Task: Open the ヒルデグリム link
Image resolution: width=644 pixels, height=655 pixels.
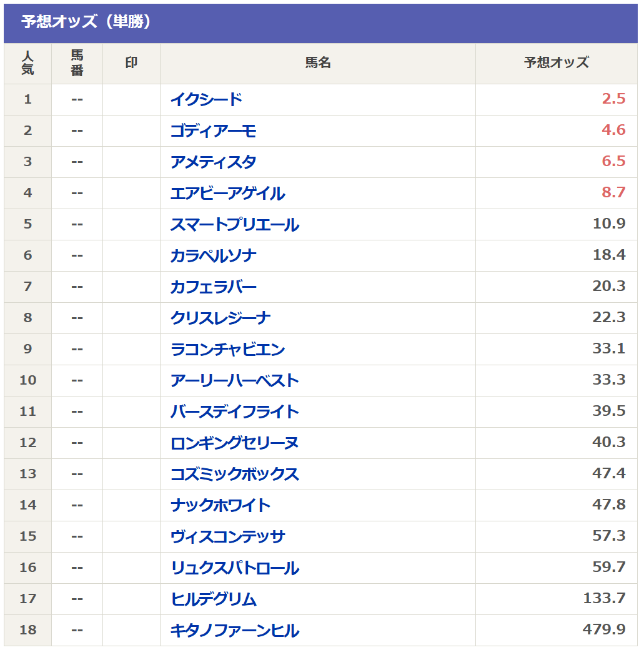Action: 213,599
